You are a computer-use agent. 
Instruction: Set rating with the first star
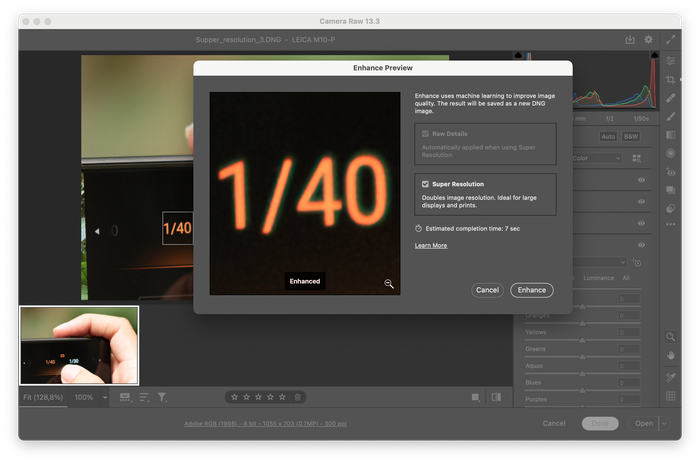click(x=234, y=397)
